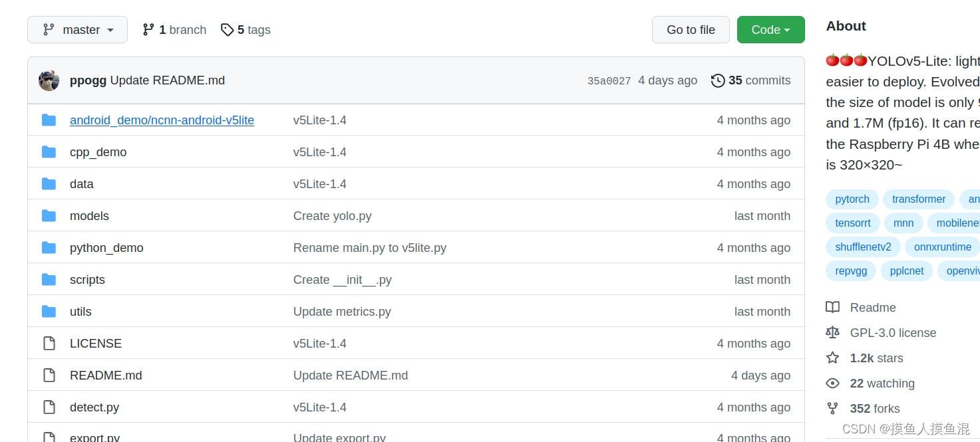Click folder icon for android_demo row

(x=49, y=120)
